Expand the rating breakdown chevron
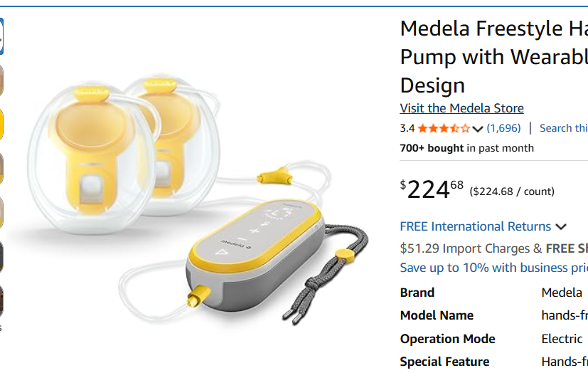Image resolution: width=588 pixels, height=373 pixels. point(477,130)
